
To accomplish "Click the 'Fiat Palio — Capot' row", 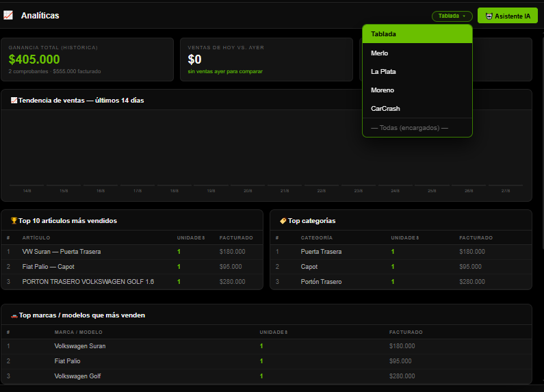I will coord(132,267).
